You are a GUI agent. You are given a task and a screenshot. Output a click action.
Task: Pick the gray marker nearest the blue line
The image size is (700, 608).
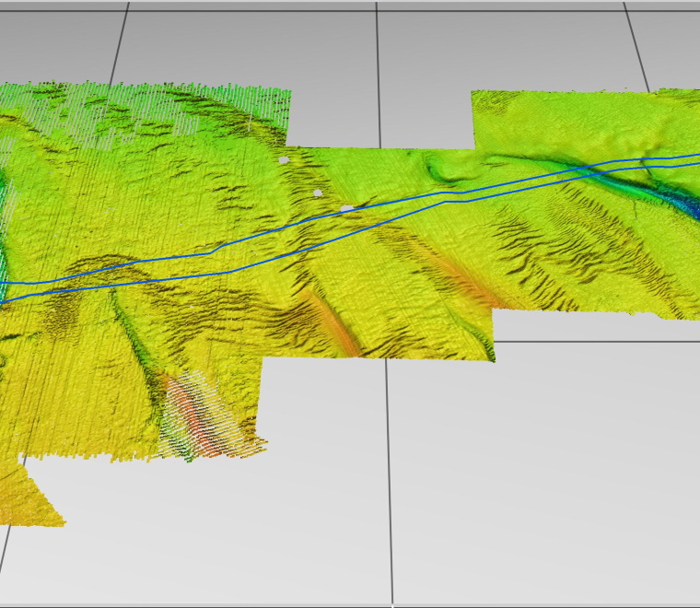click(x=347, y=209)
